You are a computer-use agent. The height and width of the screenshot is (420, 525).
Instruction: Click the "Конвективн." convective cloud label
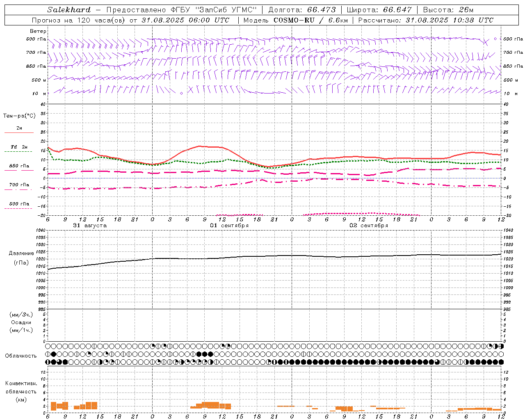(21, 383)
